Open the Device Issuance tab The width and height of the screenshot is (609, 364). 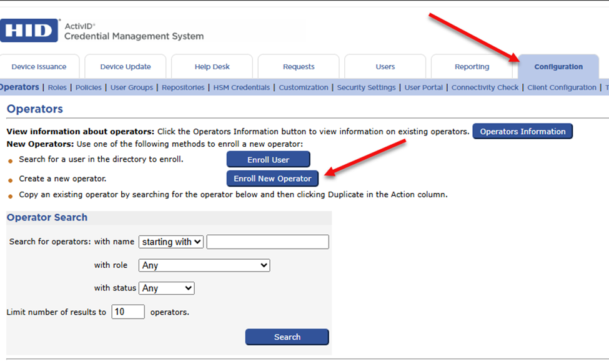39,67
